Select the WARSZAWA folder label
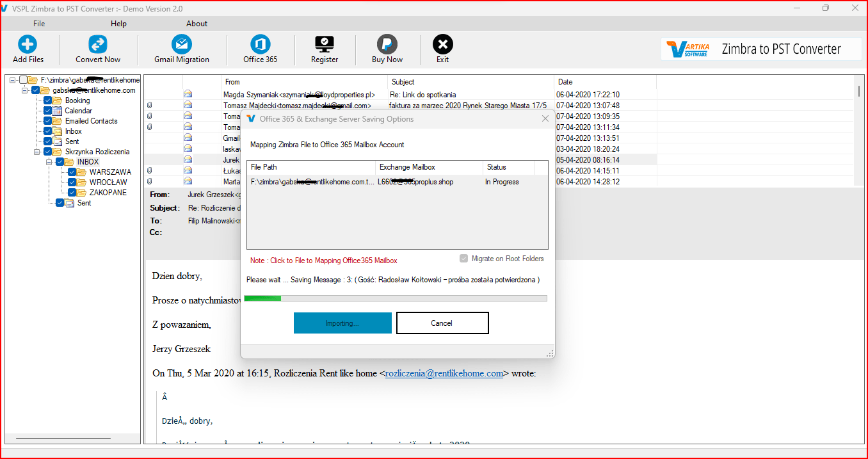The image size is (868, 459). tap(110, 172)
